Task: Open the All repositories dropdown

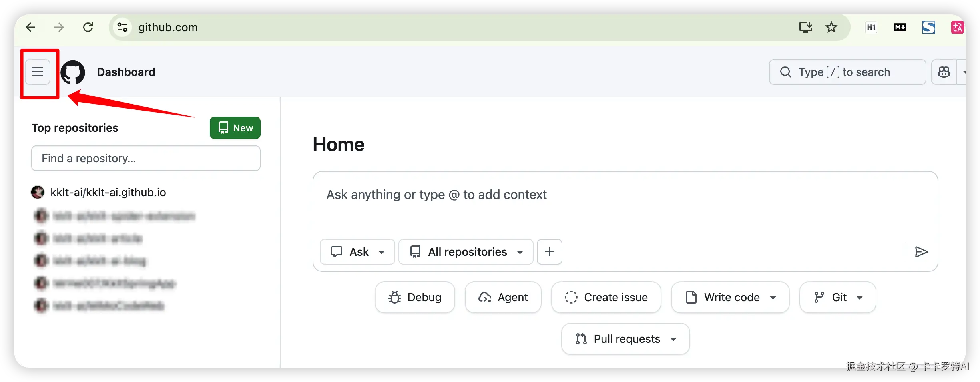Action: coord(466,252)
